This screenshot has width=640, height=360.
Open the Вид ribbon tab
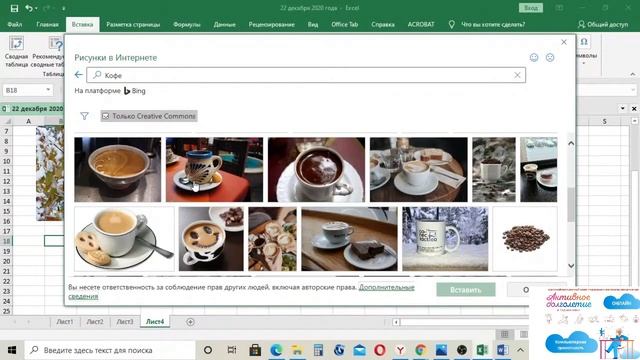click(x=313, y=24)
